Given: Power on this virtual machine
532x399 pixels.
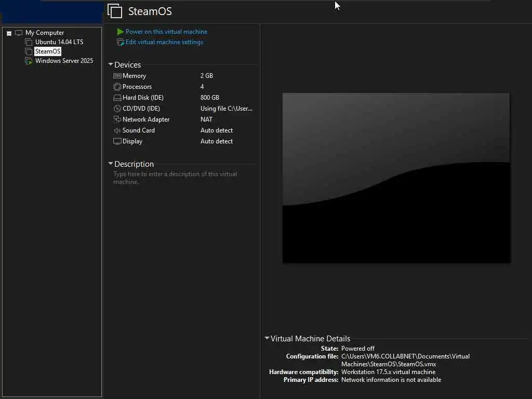Looking at the screenshot, I should click(166, 32).
